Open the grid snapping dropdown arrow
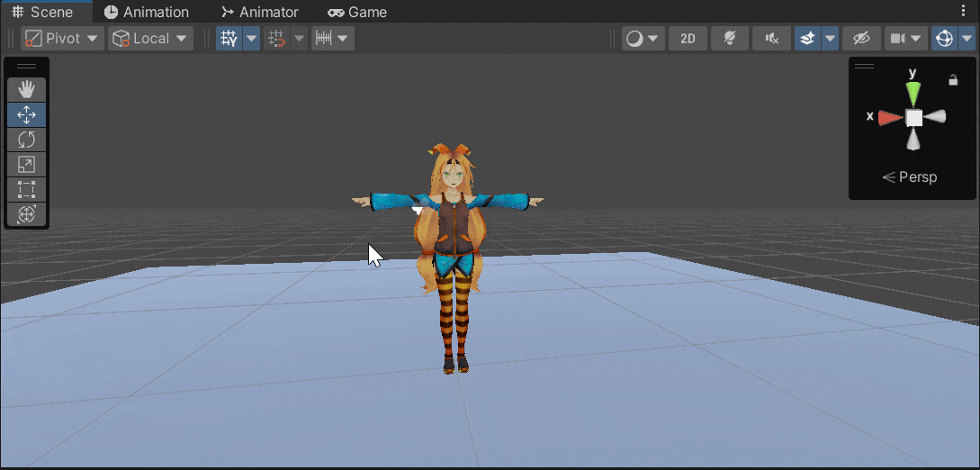This screenshot has height=470, width=980. pos(300,38)
